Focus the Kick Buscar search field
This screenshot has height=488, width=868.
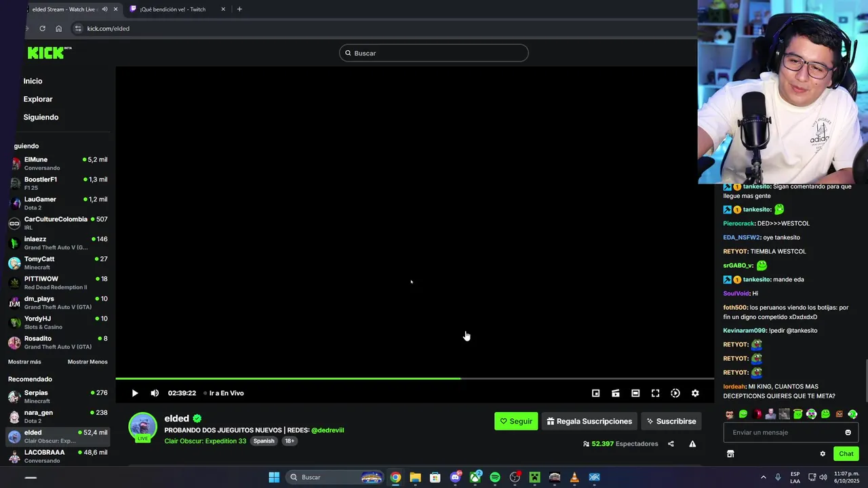pyautogui.click(x=434, y=53)
